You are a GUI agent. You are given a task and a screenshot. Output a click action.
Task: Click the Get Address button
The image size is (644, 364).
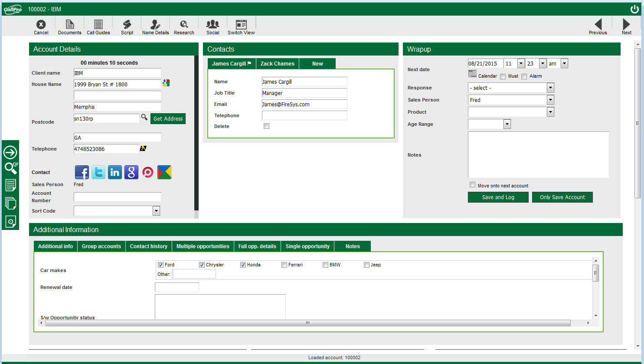[x=168, y=119]
